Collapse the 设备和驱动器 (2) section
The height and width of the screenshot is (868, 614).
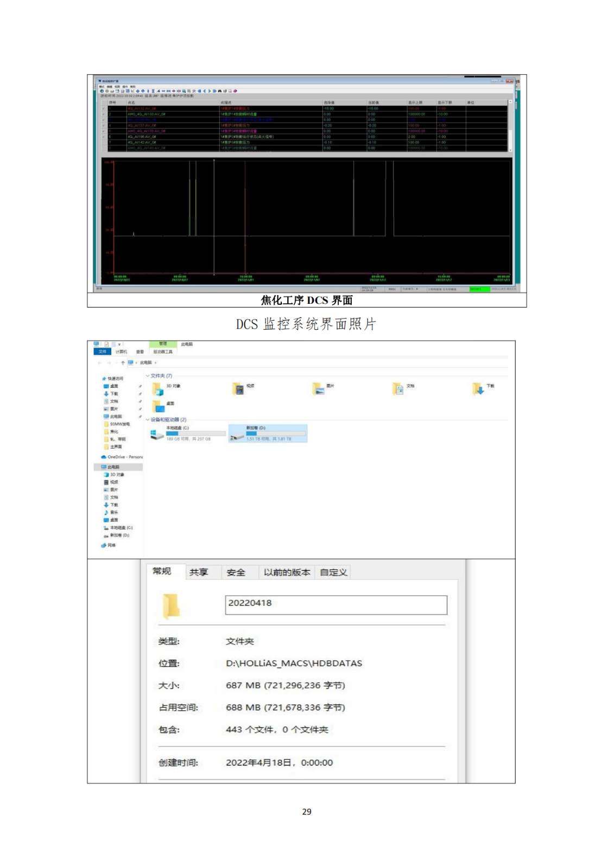(x=148, y=420)
